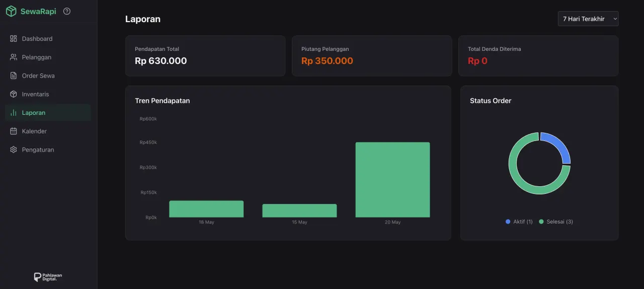Click the 18 May date label
This screenshot has width=644, height=289.
tap(206, 222)
